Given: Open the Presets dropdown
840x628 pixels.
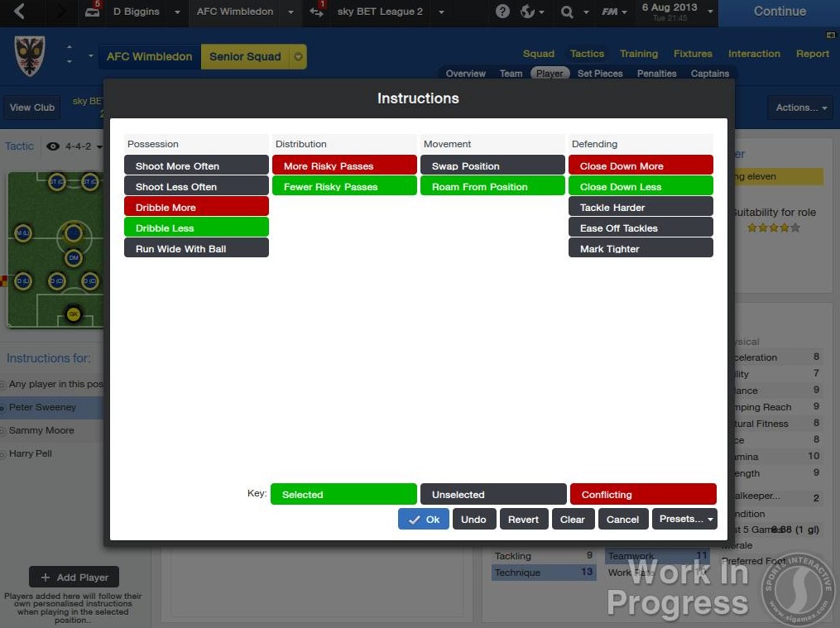Looking at the screenshot, I should [x=685, y=519].
